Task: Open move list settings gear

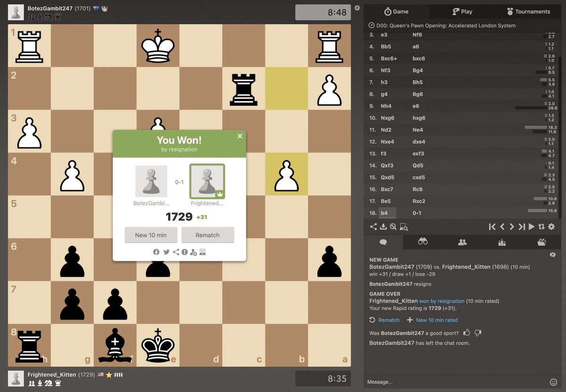Action: [551, 227]
